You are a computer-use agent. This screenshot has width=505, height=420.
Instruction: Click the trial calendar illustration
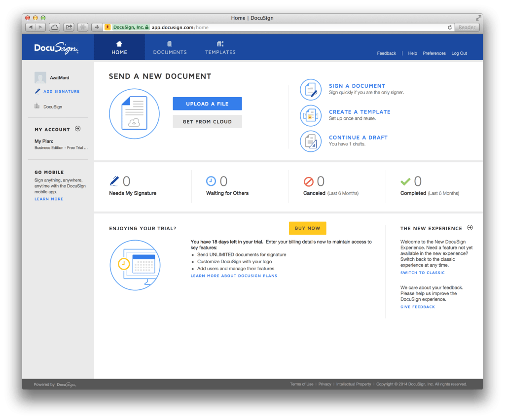coord(135,265)
